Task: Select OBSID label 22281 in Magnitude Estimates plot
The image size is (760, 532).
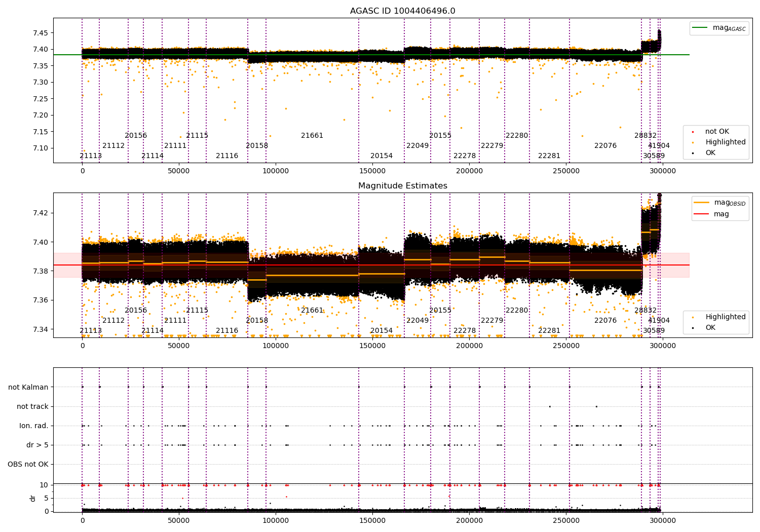Action: 549,331
